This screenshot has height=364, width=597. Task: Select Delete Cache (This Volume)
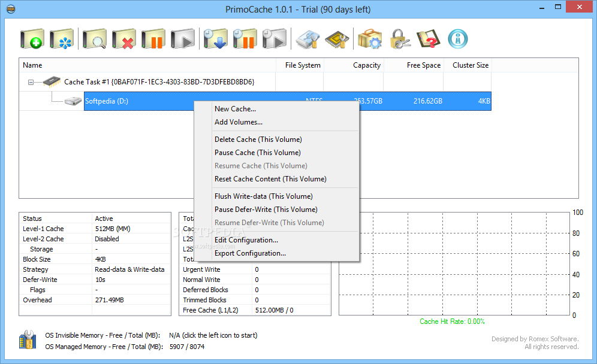click(x=258, y=139)
